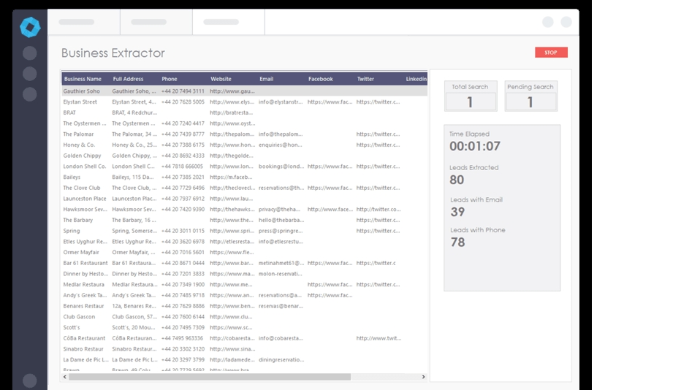Viewport: 700px width, 390px height.
Task: Click the Business Extractor page title
Action: (x=113, y=53)
